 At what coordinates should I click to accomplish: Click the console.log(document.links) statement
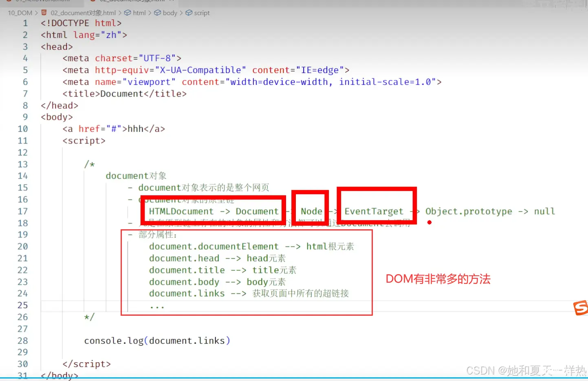157,341
